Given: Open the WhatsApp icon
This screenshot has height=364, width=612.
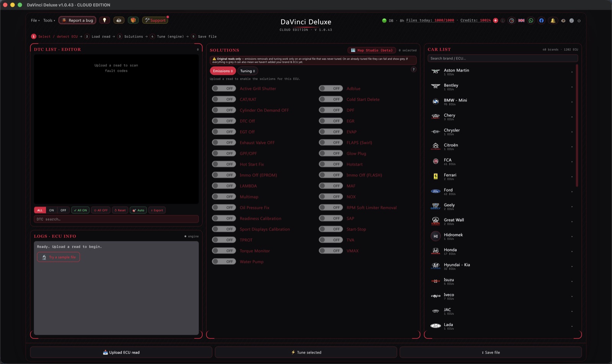Looking at the screenshot, I should (x=531, y=21).
